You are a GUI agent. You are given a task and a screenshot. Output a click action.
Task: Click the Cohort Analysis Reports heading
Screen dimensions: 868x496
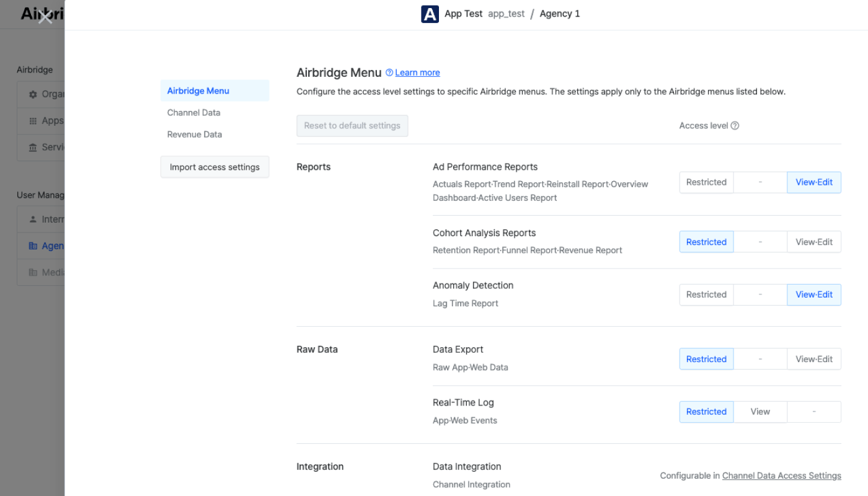(x=484, y=233)
